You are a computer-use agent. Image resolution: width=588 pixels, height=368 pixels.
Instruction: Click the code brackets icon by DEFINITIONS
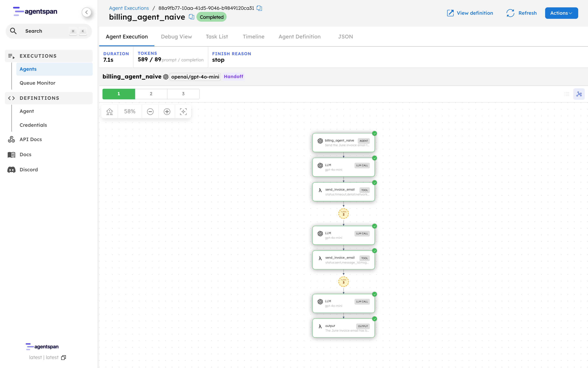(11, 98)
